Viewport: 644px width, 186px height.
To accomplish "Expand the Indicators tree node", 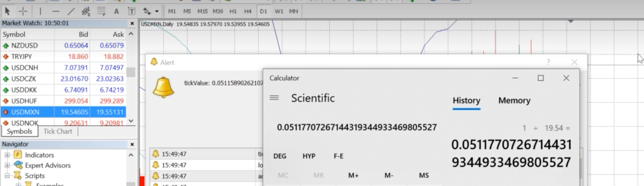I will (x=7, y=155).
